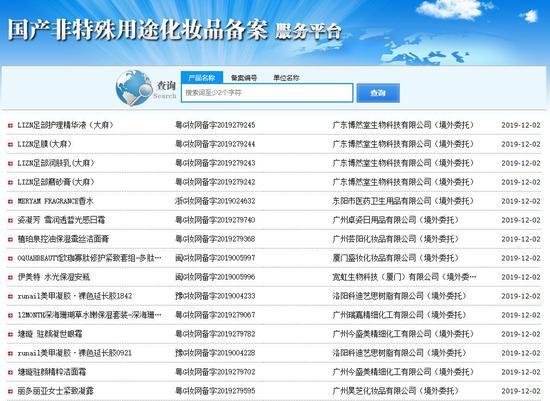Click red bullet icon beside OQUAHBEAUTY row
This screenshot has height=401, width=550.
(11, 258)
